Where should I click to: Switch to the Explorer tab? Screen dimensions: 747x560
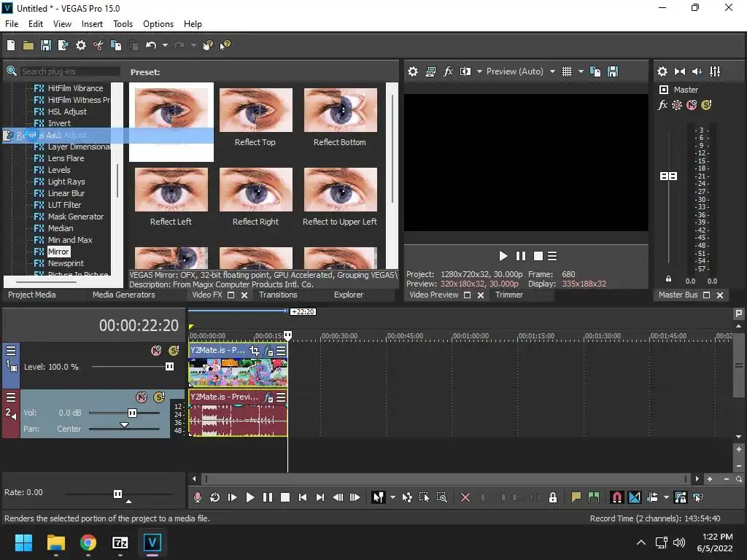(x=349, y=295)
